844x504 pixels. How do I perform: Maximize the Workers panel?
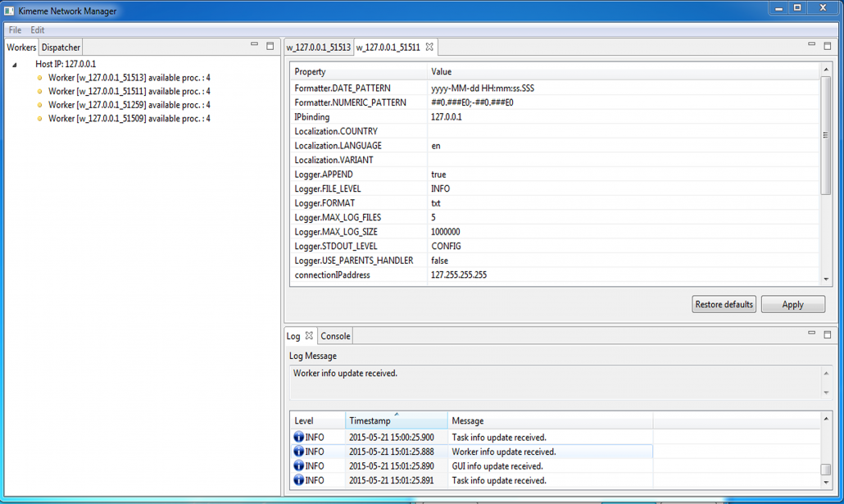point(270,47)
